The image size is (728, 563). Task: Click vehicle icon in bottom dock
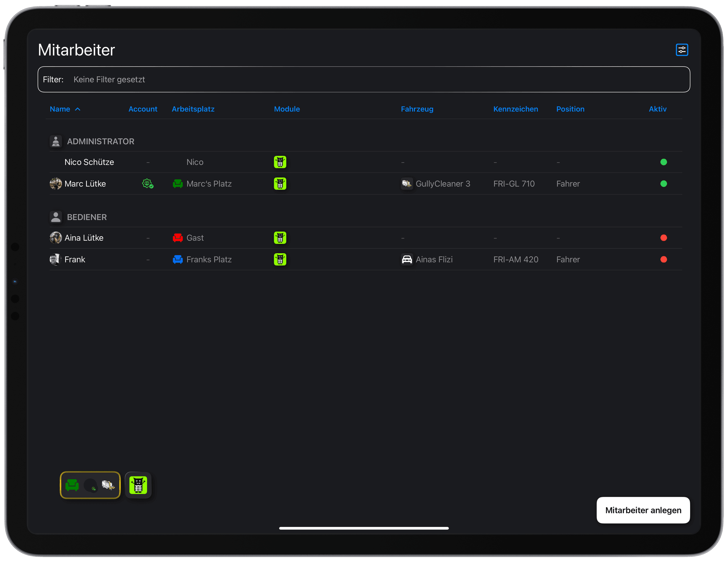coord(108,485)
